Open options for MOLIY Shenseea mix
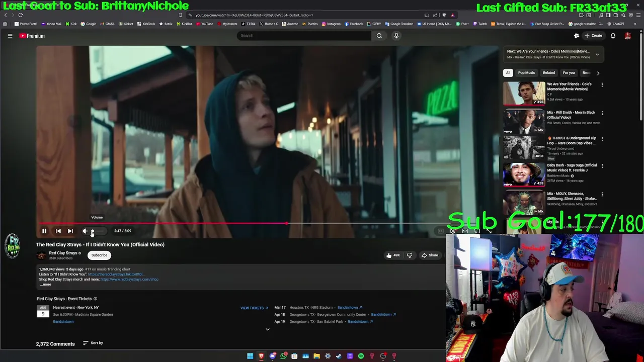The height and width of the screenshot is (362, 644). [x=602, y=194]
